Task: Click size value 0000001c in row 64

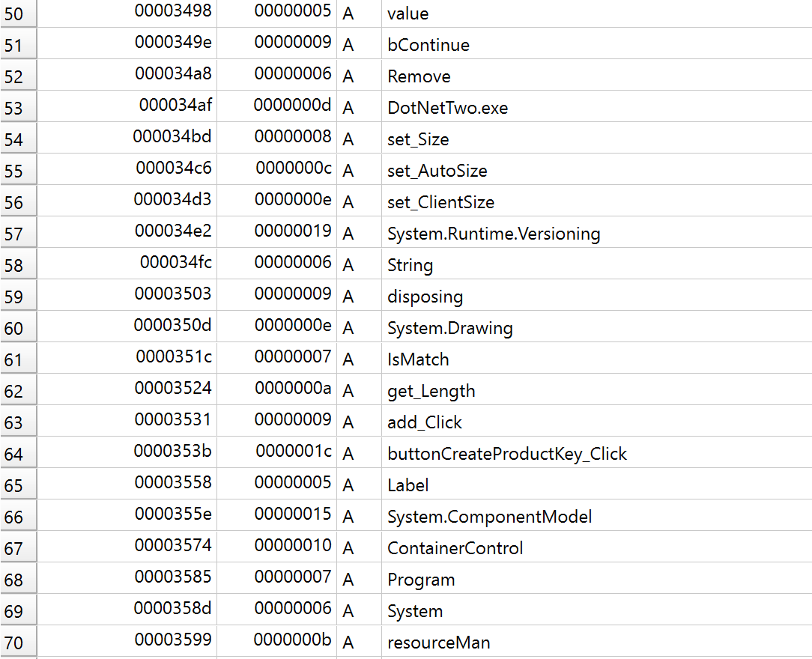Action: click(x=294, y=451)
